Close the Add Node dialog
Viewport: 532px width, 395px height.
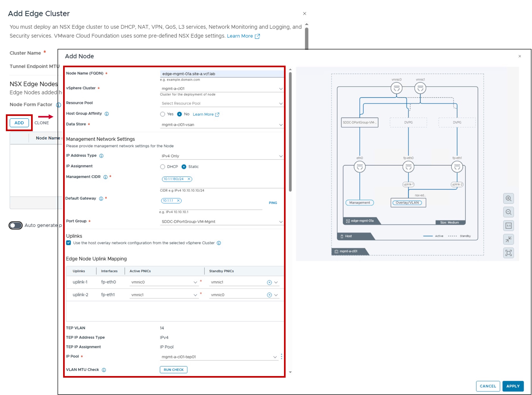[x=520, y=56]
